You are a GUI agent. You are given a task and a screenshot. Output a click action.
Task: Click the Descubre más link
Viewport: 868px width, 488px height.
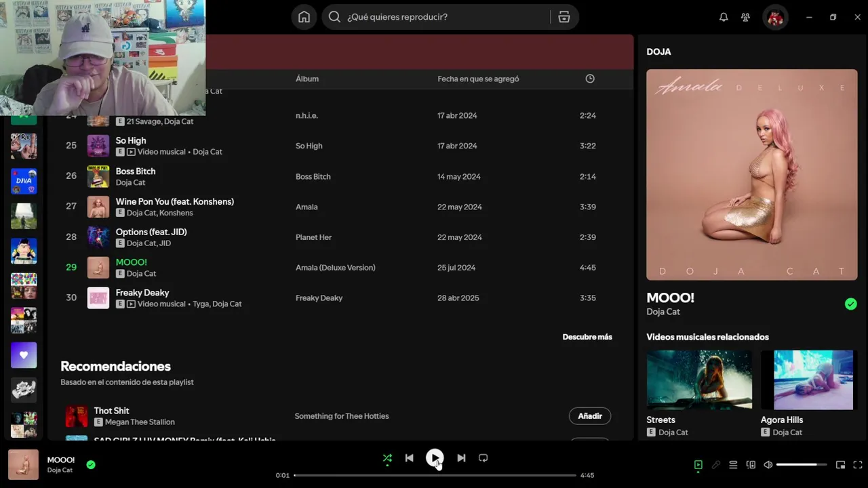pyautogui.click(x=587, y=337)
